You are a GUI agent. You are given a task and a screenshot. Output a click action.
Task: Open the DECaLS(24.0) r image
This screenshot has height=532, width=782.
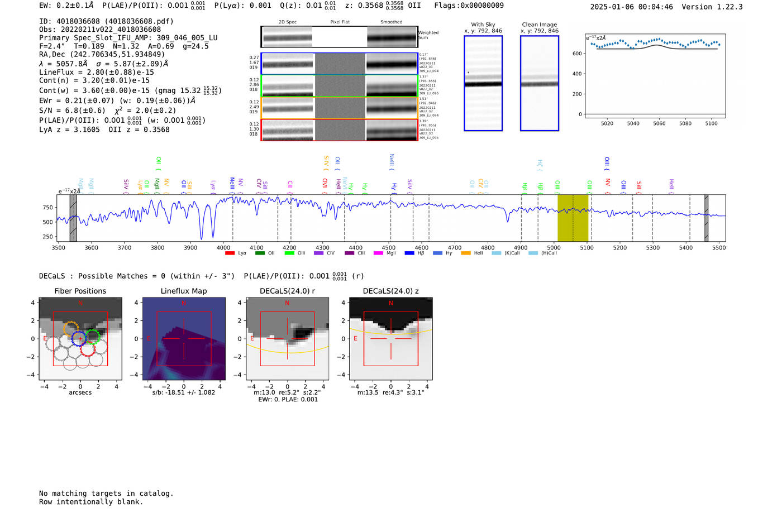tap(288, 339)
